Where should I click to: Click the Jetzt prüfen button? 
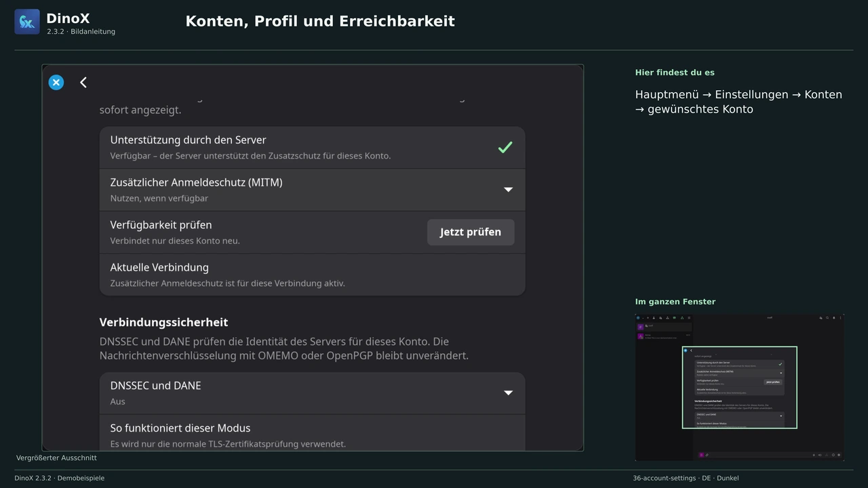pyautogui.click(x=471, y=232)
